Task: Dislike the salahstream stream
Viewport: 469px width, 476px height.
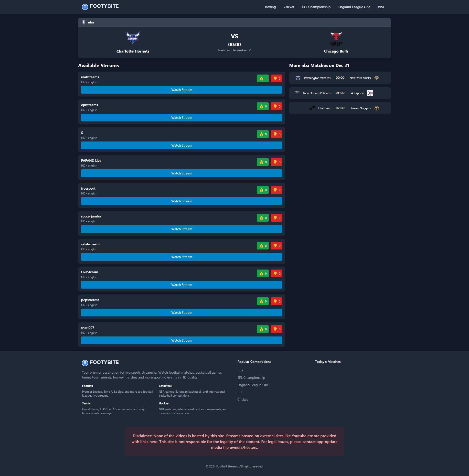Action: [276, 246]
